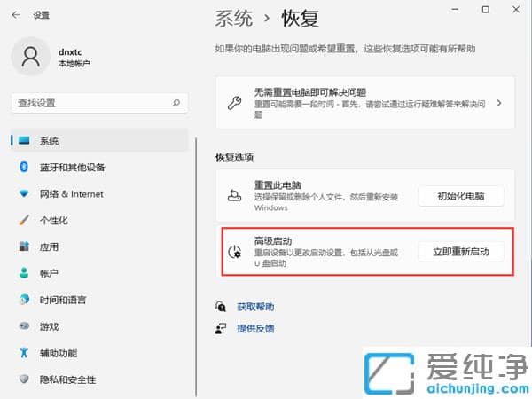This screenshot has height=399, width=532.
Task: Go back using the back arrow
Action: coord(16,15)
